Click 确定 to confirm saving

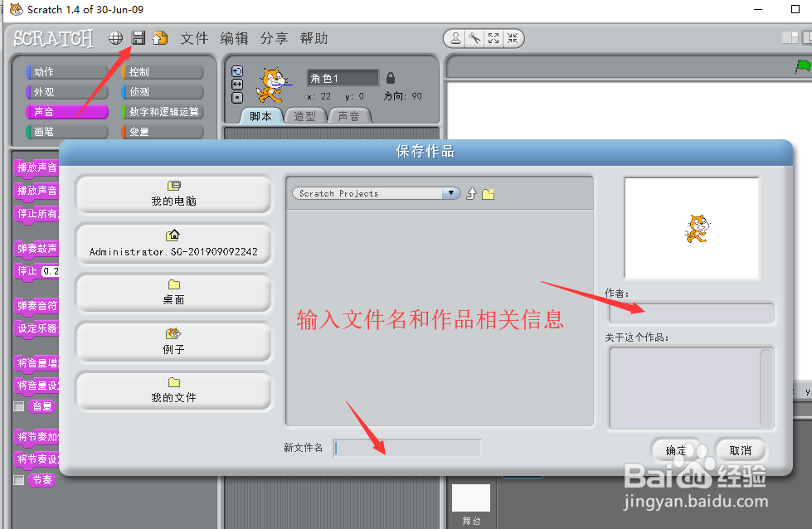pos(676,450)
